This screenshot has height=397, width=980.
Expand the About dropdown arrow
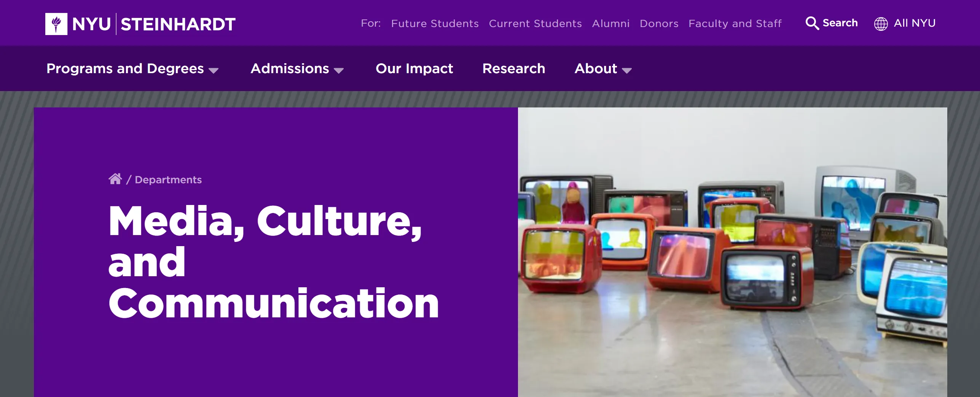click(x=626, y=70)
